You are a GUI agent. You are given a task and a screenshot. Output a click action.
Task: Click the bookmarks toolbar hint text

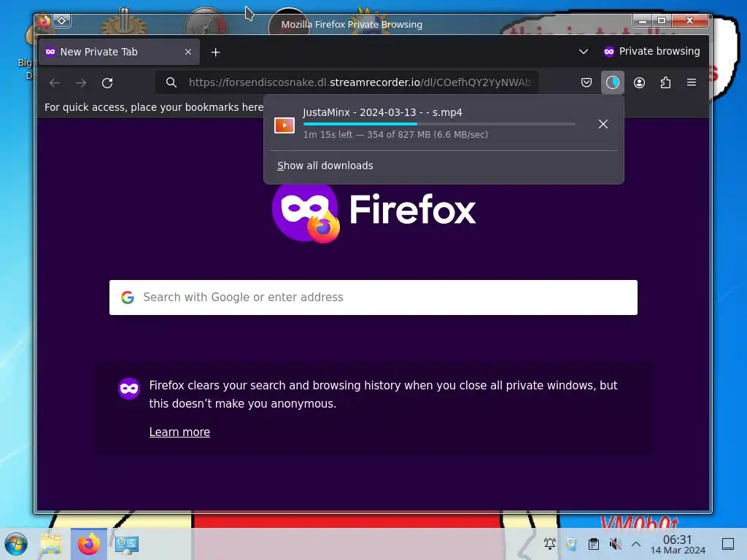point(154,107)
